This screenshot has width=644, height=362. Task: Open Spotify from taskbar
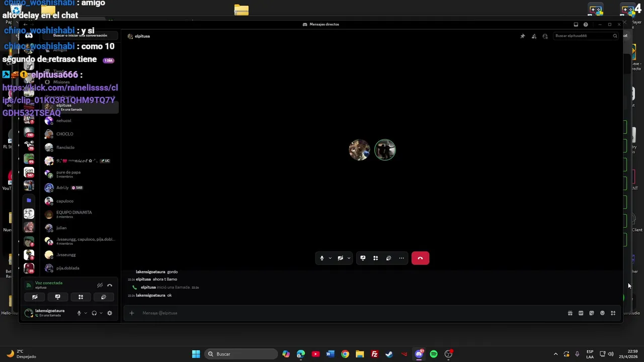click(434, 354)
